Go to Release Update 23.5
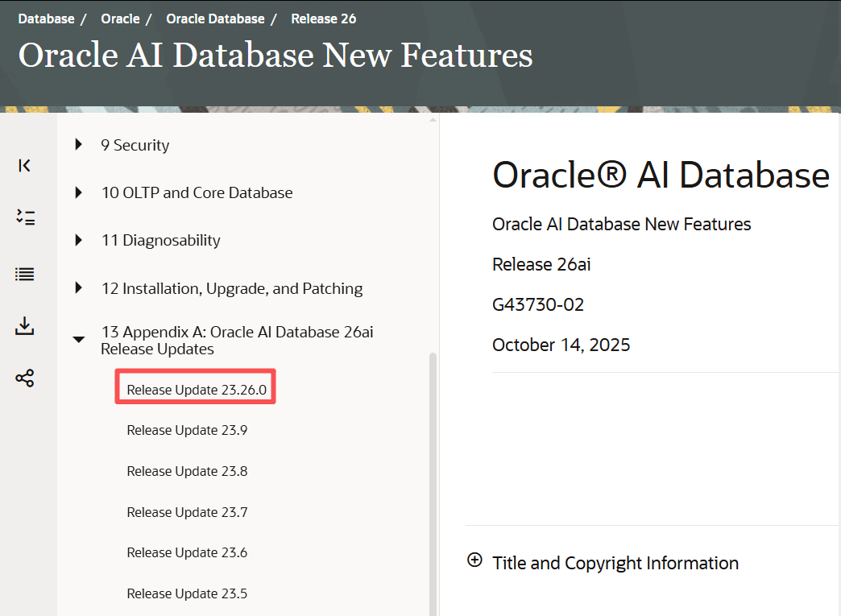The height and width of the screenshot is (616, 841). [187, 593]
